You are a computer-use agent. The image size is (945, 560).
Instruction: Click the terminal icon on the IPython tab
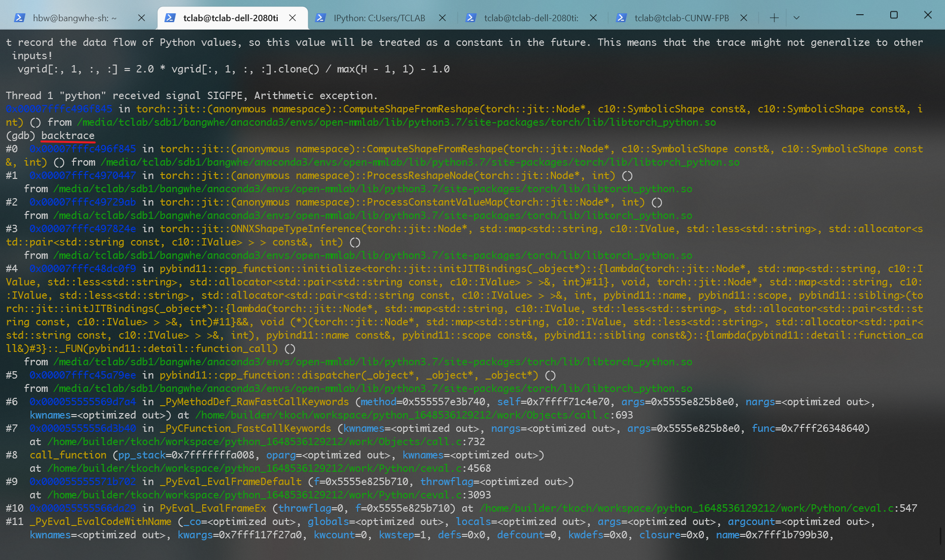[x=320, y=18]
